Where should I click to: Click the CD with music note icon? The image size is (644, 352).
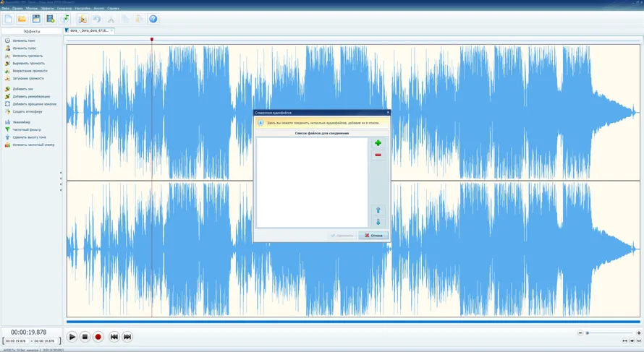pos(64,19)
